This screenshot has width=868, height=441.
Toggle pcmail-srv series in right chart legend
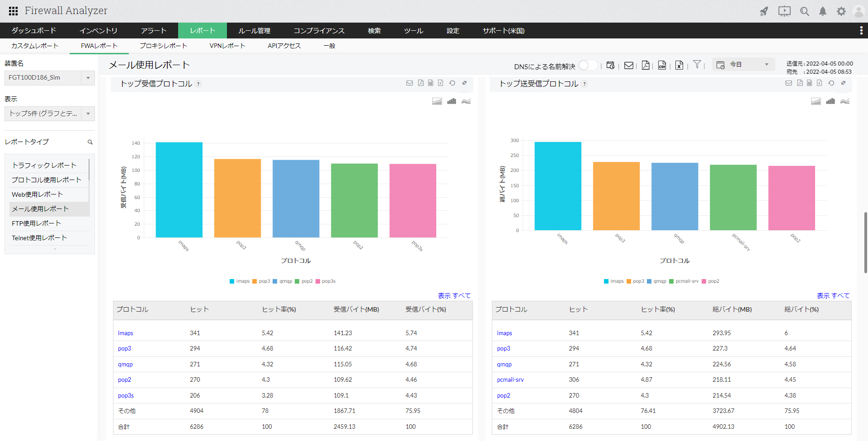click(684, 281)
